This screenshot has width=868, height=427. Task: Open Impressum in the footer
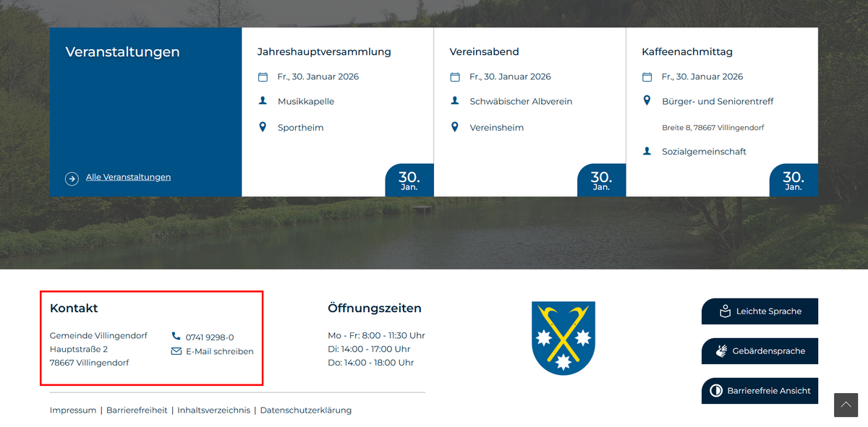(x=73, y=410)
